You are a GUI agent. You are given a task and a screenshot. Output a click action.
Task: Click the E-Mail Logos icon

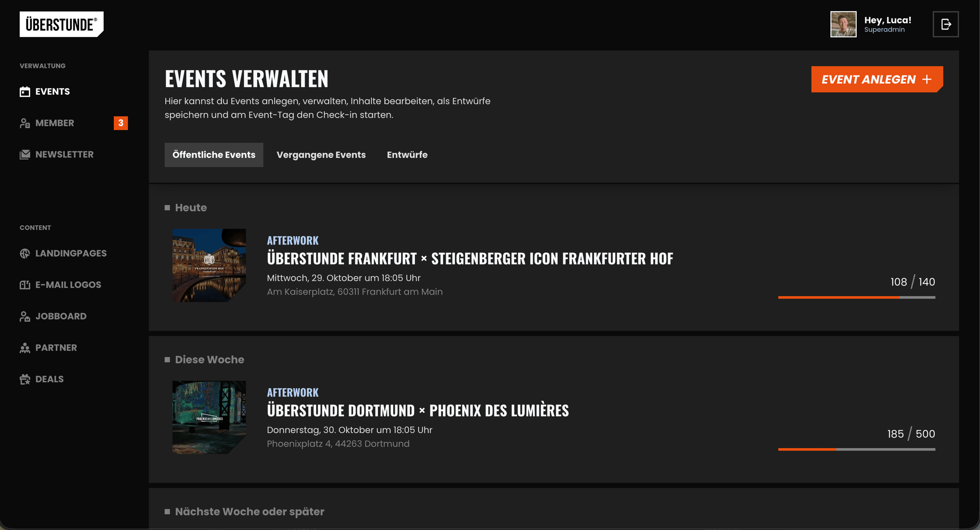[x=25, y=285]
